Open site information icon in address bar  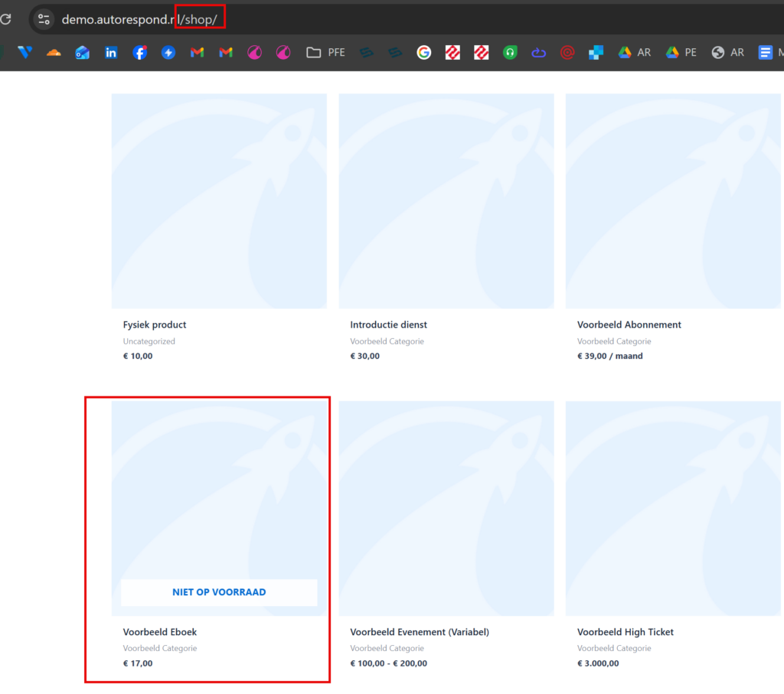tap(44, 19)
